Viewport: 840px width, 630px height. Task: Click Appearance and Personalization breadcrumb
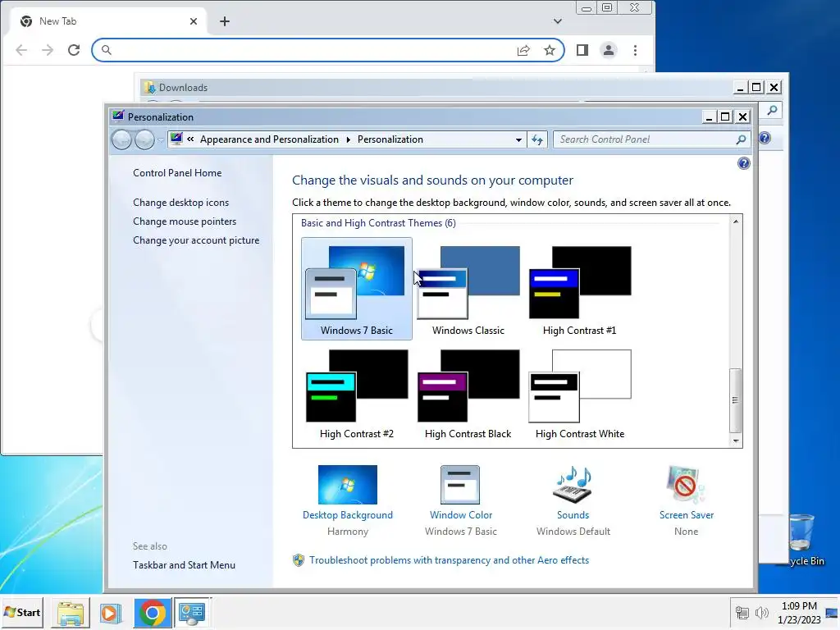[x=269, y=139]
